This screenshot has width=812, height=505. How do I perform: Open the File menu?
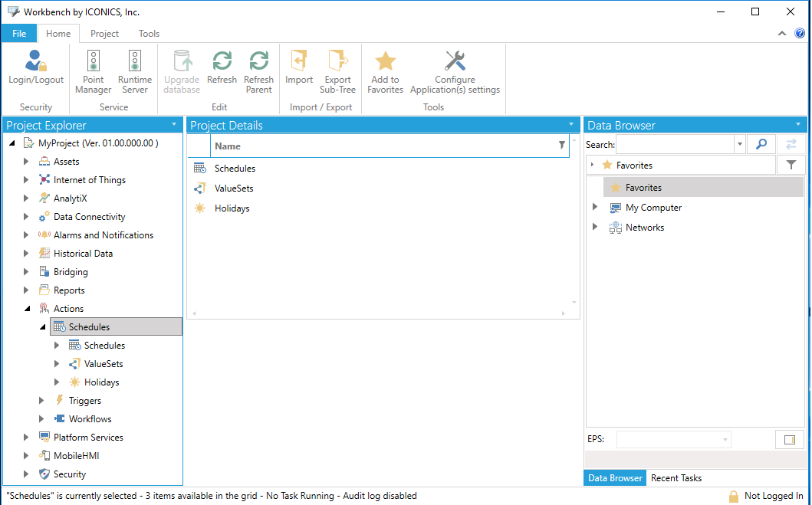tap(18, 33)
